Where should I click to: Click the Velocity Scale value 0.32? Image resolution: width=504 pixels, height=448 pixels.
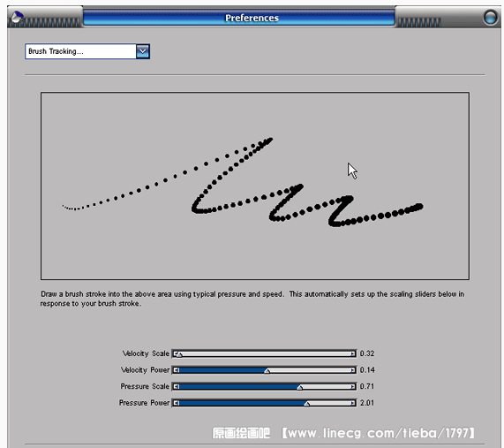pos(367,353)
